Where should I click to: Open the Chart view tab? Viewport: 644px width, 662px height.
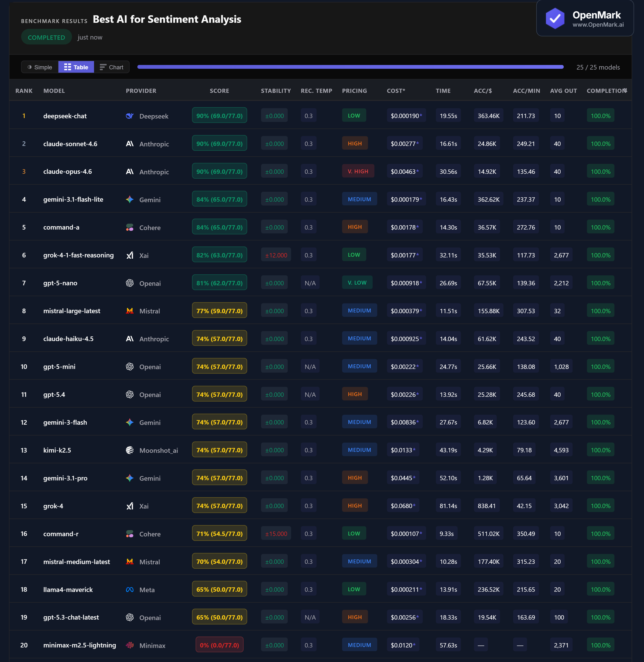click(x=112, y=67)
